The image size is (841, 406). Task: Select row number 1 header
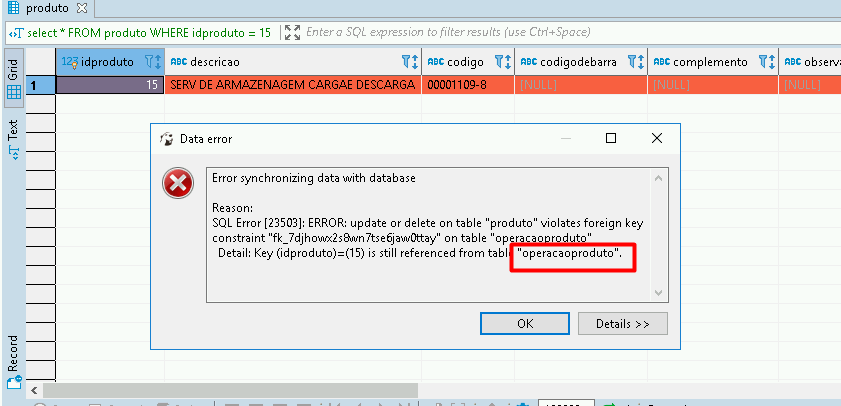41,85
